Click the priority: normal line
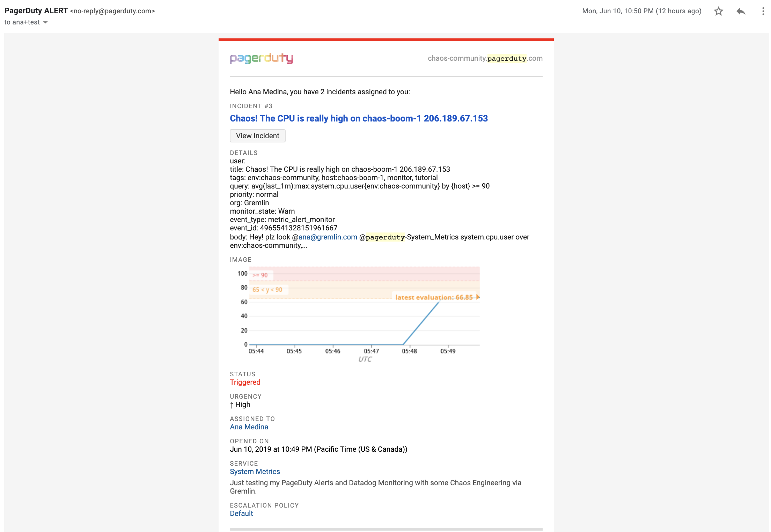This screenshot has height=532, width=771. pyautogui.click(x=254, y=194)
